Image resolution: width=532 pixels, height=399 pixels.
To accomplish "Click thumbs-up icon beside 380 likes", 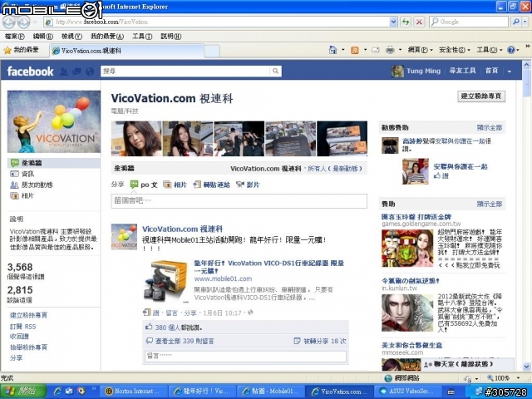I will [149, 327].
